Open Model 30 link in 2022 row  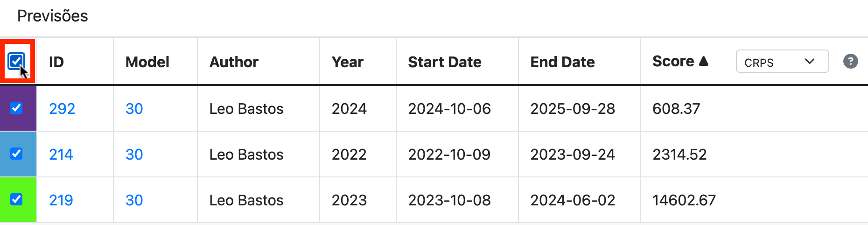pos(134,155)
